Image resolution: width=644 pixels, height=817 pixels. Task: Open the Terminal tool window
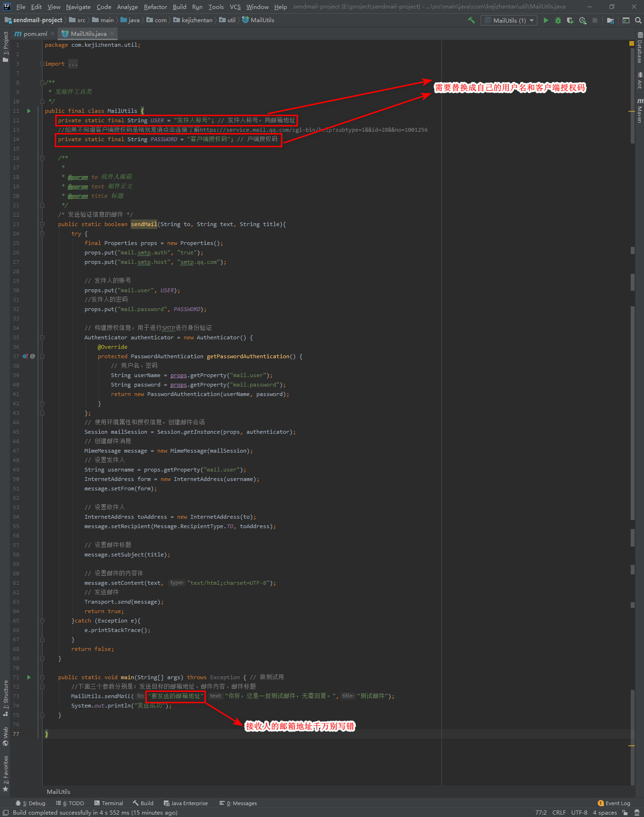109,803
